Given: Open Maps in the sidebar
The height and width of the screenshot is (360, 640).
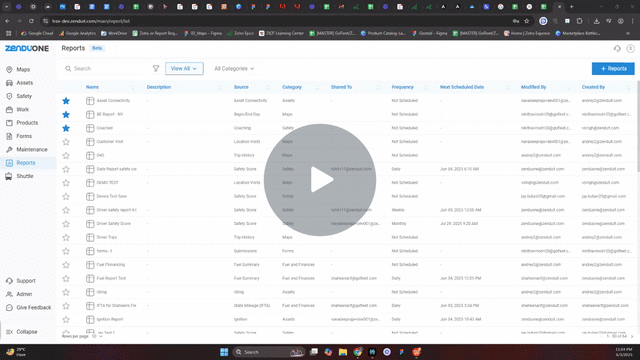Looking at the screenshot, I should [23, 69].
